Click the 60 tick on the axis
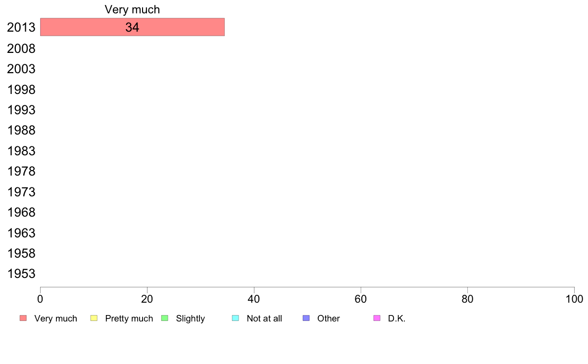The image size is (588, 364). click(x=361, y=299)
